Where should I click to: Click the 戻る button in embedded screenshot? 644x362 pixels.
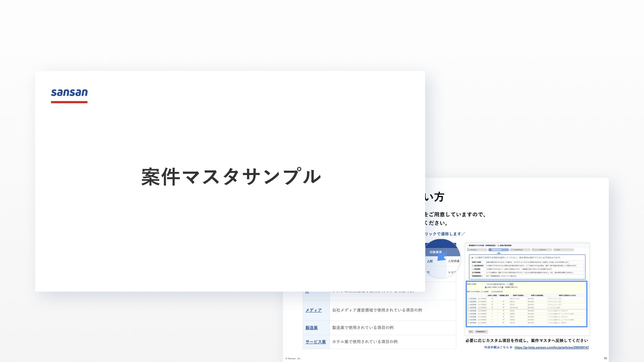(471, 332)
